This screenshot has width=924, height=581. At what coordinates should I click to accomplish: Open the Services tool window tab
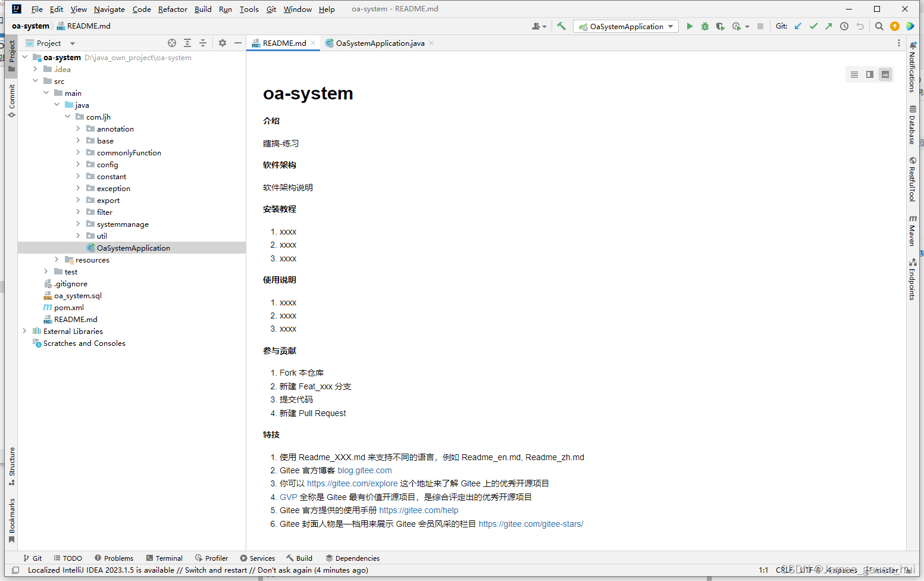pyautogui.click(x=257, y=558)
